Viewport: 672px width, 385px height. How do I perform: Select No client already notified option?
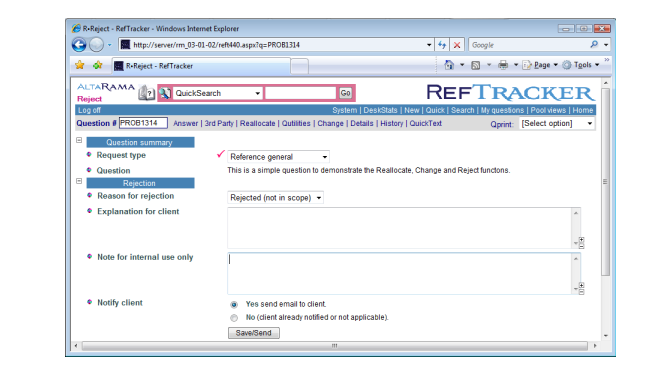234,318
